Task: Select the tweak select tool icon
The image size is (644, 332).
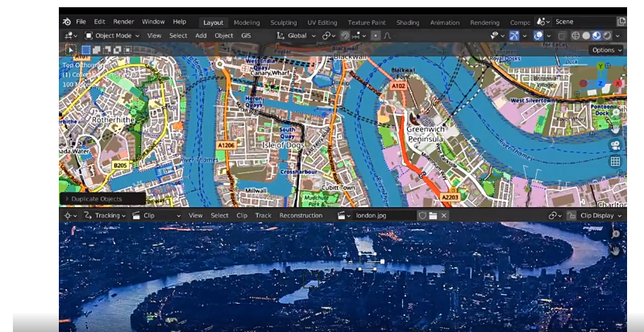Action: [71, 50]
